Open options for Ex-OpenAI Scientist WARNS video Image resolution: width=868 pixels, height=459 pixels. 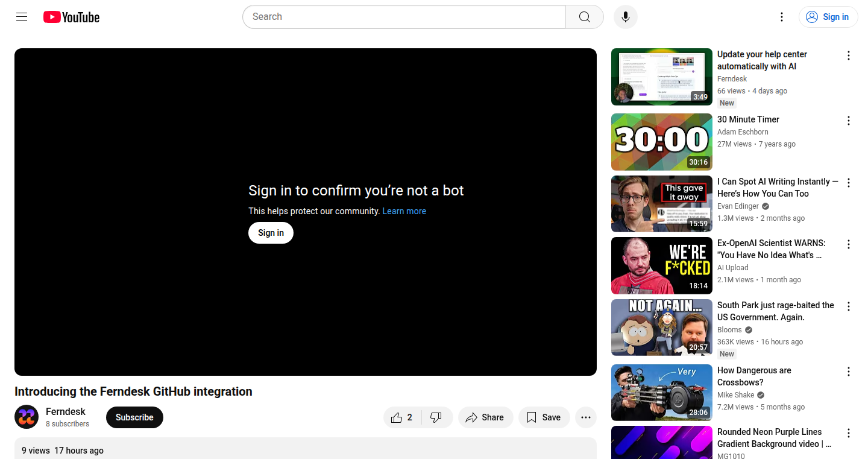click(849, 244)
